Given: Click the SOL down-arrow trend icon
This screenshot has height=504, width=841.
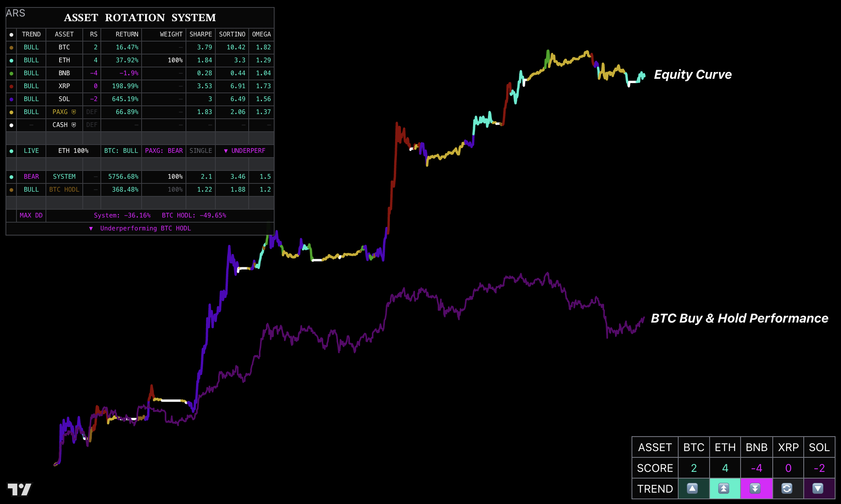Looking at the screenshot, I should click(819, 489).
